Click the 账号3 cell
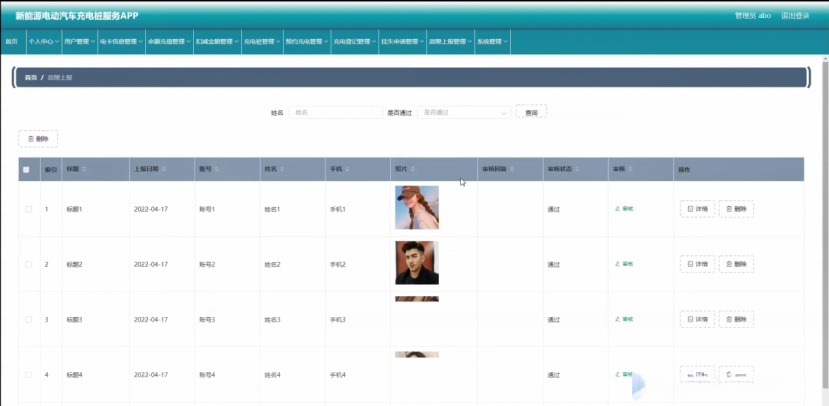Image resolution: width=829 pixels, height=406 pixels. (207, 320)
